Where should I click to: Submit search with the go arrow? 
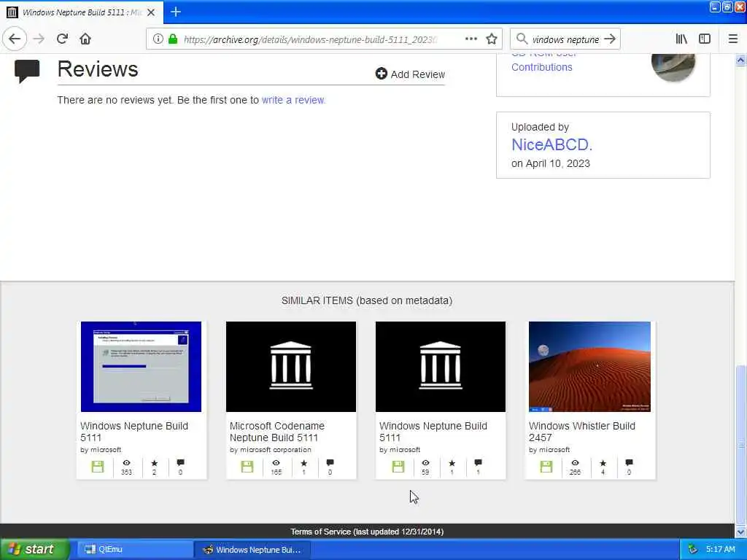pos(610,39)
